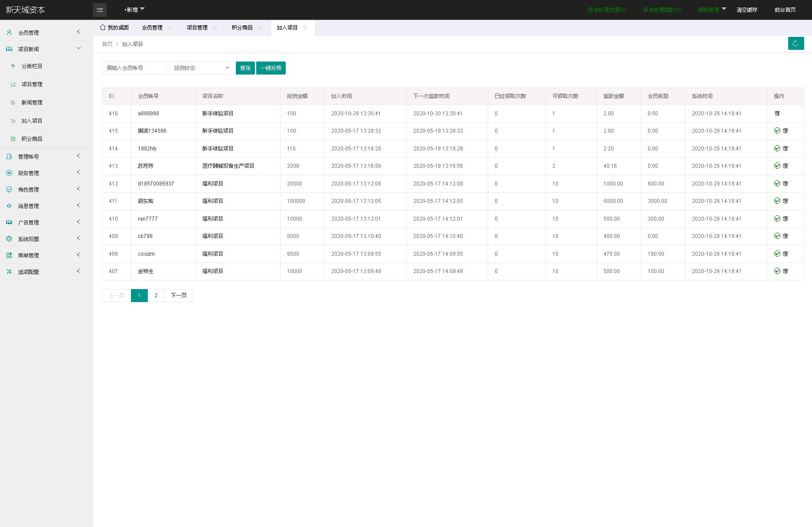
Task: Open the 投资状态 dropdown
Action: [x=202, y=68]
